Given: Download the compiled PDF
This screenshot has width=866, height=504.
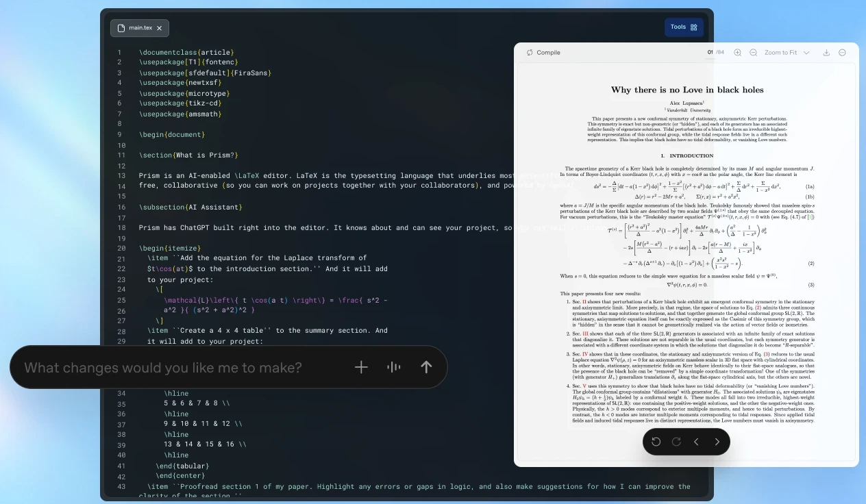Looking at the screenshot, I should point(826,52).
